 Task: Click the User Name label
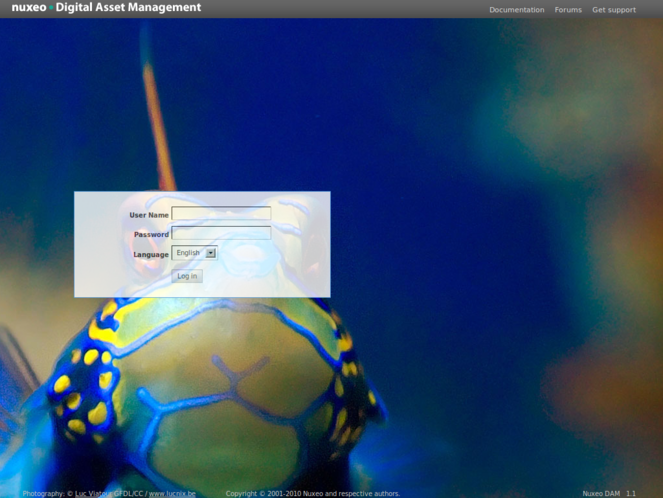(149, 215)
